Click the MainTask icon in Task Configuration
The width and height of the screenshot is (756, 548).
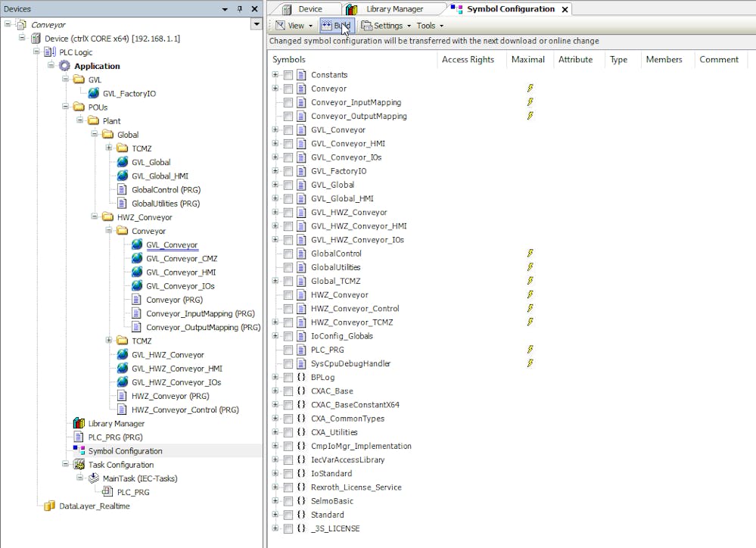click(x=94, y=478)
